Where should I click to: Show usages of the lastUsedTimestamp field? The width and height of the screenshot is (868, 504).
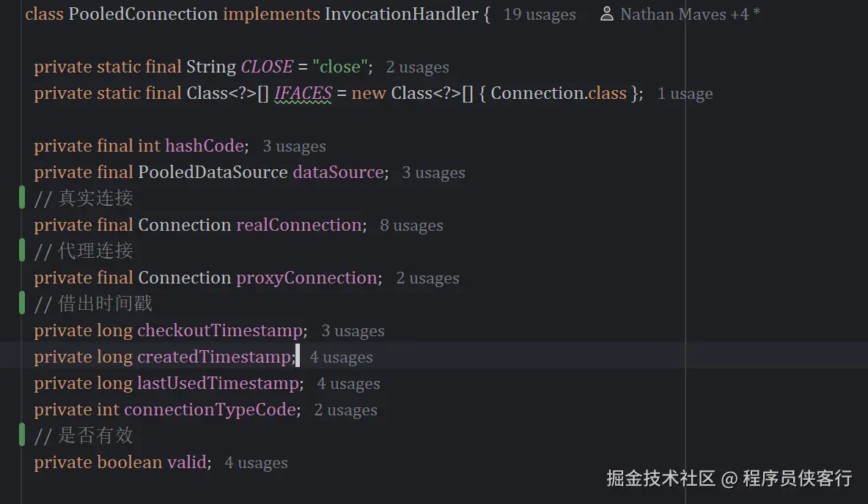(348, 384)
